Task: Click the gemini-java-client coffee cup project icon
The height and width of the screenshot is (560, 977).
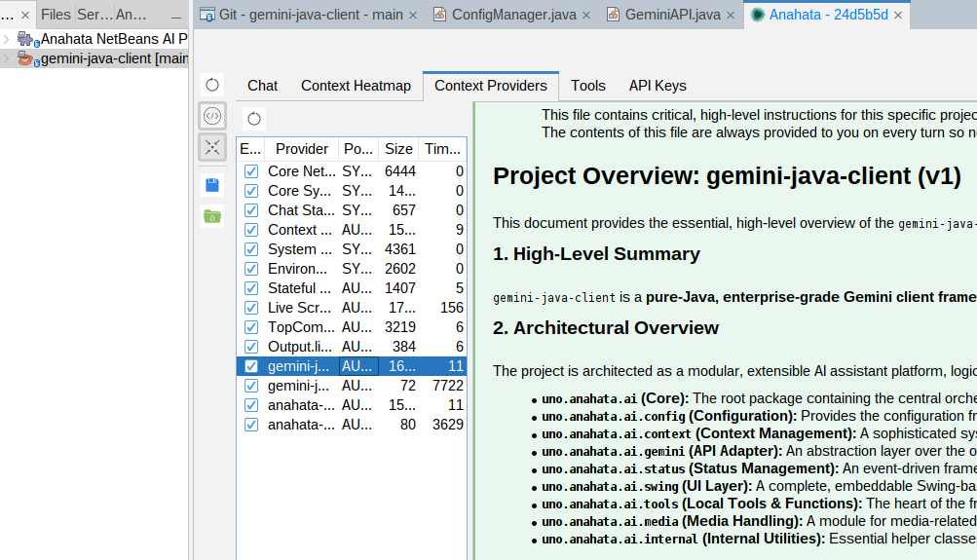Action: pyautogui.click(x=26, y=59)
